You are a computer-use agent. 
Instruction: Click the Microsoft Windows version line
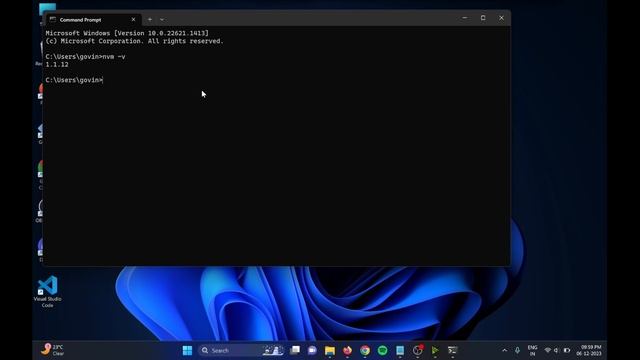127,33
